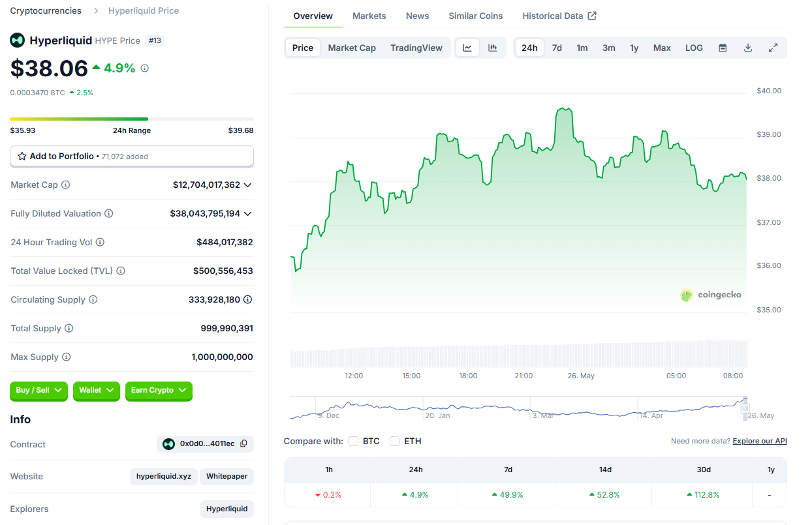Toggle LOG scale on the chart

coord(694,48)
